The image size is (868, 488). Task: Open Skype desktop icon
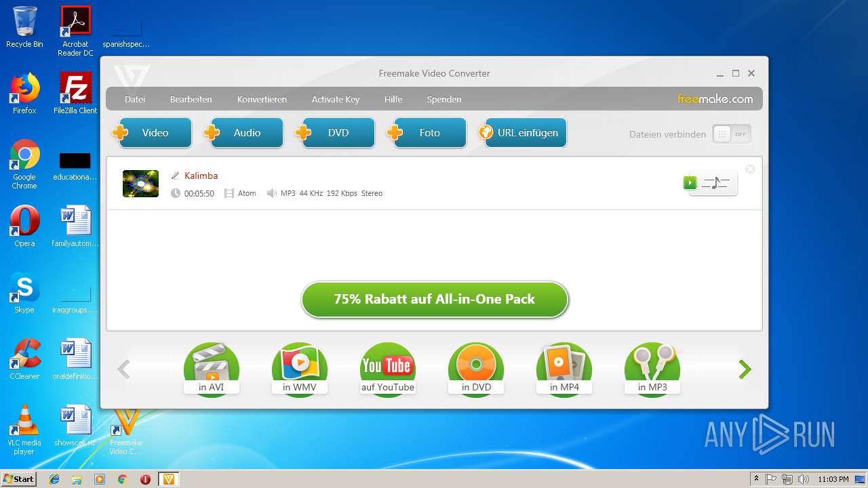coord(24,293)
